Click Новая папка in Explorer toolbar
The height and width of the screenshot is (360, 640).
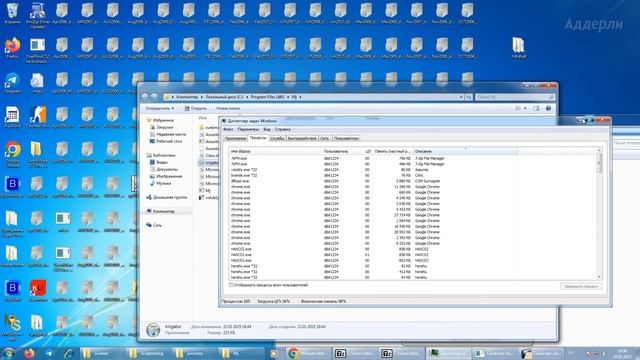(x=228, y=108)
